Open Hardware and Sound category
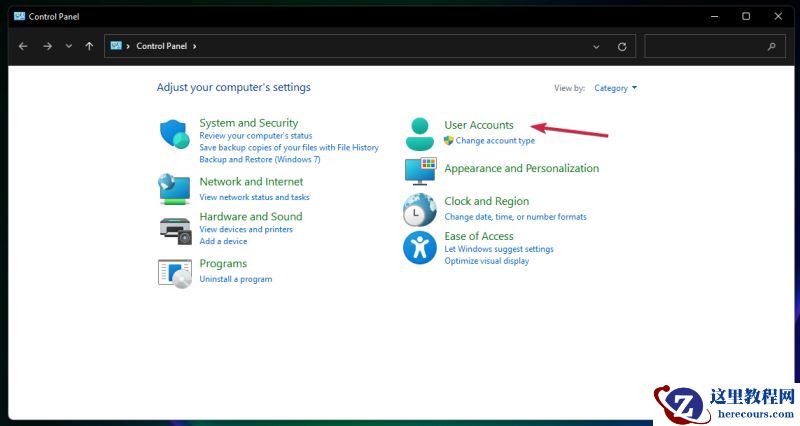 [x=251, y=216]
